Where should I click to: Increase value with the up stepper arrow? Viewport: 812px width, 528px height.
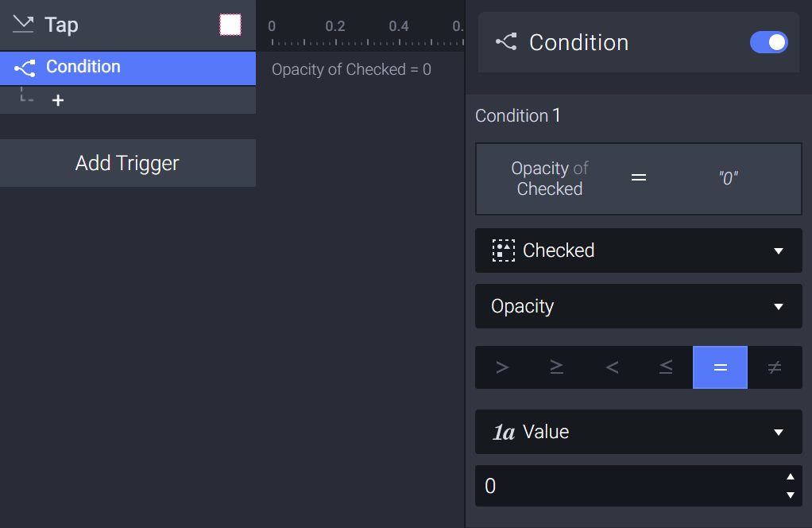point(791,476)
